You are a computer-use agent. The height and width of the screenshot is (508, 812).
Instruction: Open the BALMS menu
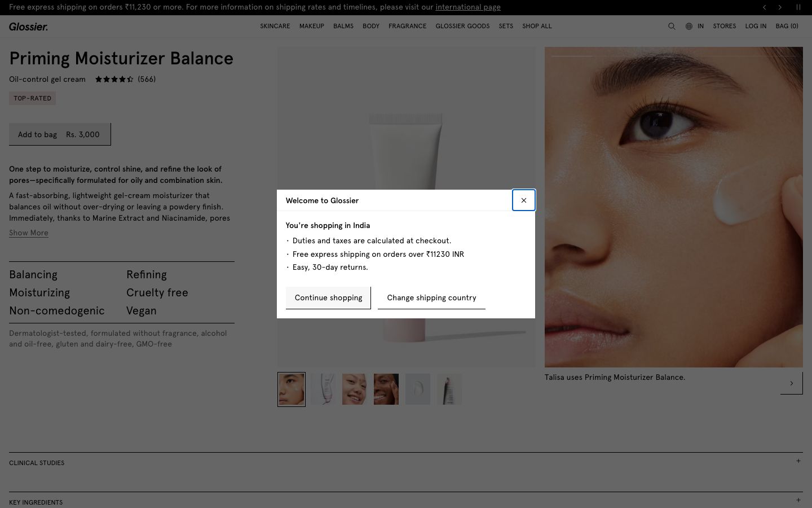(x=343, y=26)
